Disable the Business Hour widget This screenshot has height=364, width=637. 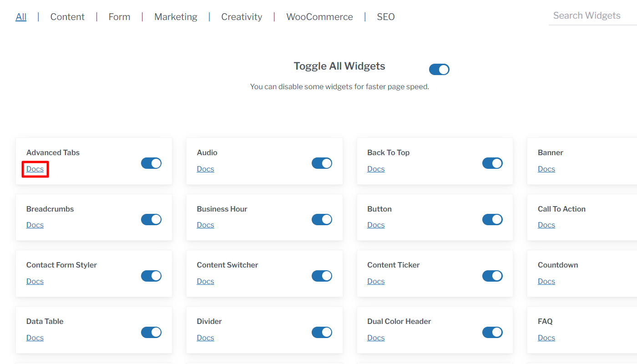click(x=322, y=219)
